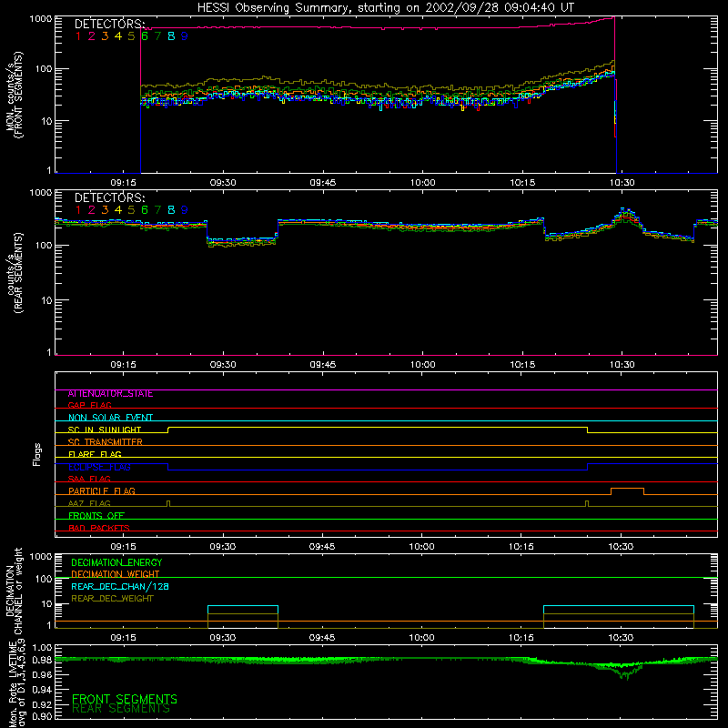The width and height of the screenshot is (728, 728).
Task: Click 10:30 tick under rear segments panel
Action: [x=622, y=365]
